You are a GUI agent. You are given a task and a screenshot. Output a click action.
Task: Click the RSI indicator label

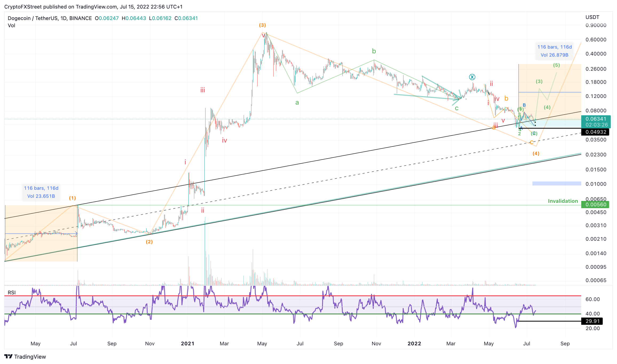(12, 292)
